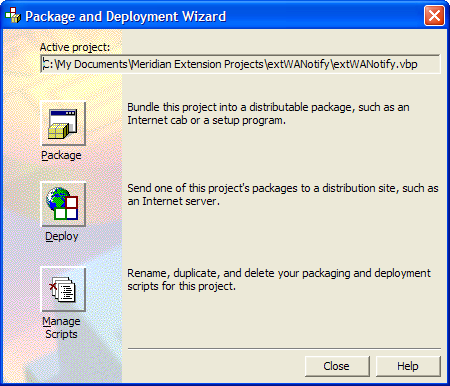This screenshot has width=450, height=386.
Task: Click the Deploy globe icon button
Action: pyautogui.click(x=63, y=204)
